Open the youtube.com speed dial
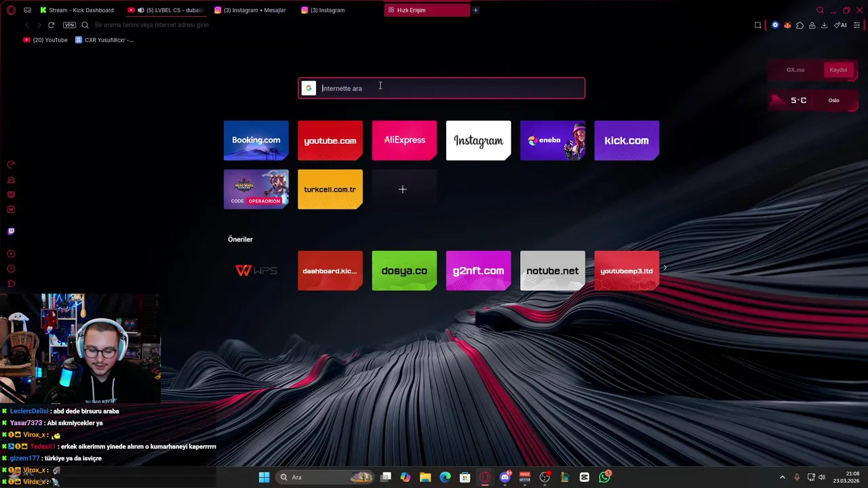The width and height of the screenshot is (868, 488). click(330, 140)
